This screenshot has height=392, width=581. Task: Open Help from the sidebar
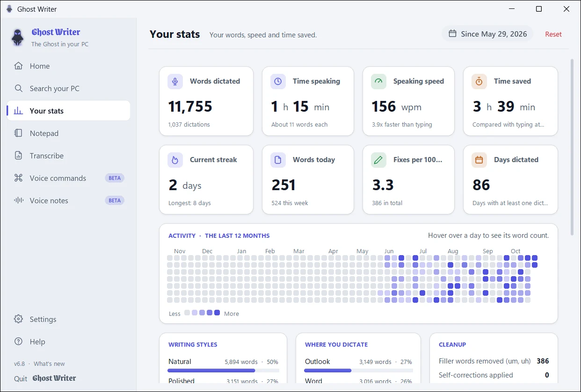pyautogui.click(x=68, y=342)
